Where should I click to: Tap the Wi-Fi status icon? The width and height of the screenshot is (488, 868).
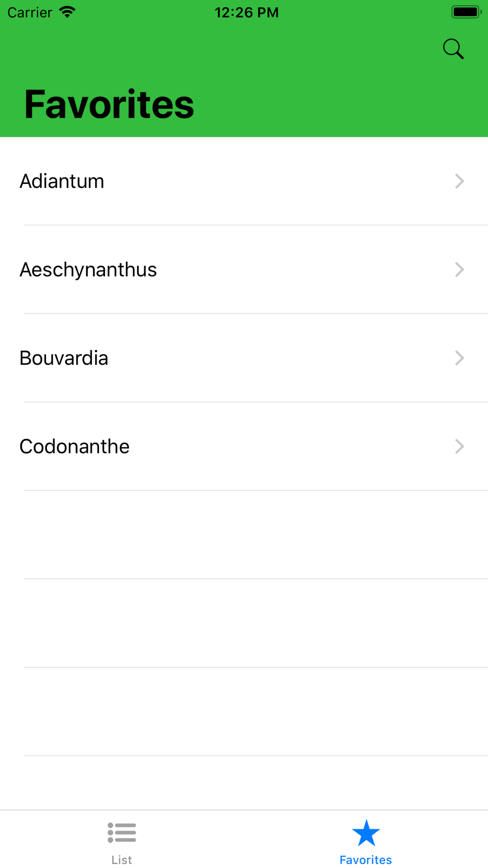[x=67, y=12]
